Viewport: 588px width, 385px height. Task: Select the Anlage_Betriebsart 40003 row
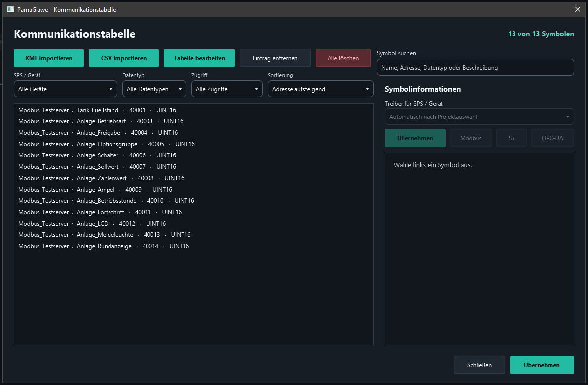193,121
